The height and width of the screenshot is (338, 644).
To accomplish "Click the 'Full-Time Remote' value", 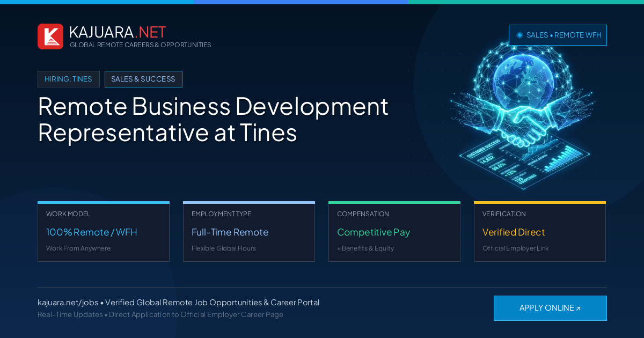I will 230,232.
